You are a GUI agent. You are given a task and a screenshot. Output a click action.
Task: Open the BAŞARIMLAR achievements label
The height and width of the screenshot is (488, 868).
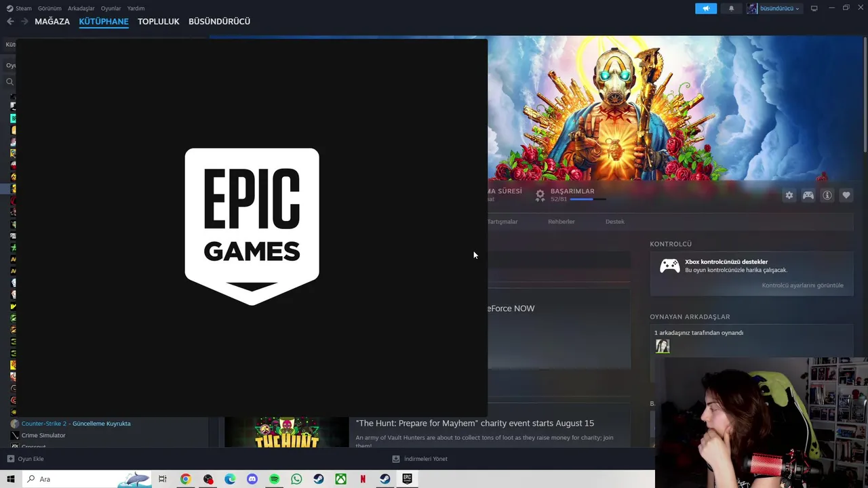(x=572, y=191)
